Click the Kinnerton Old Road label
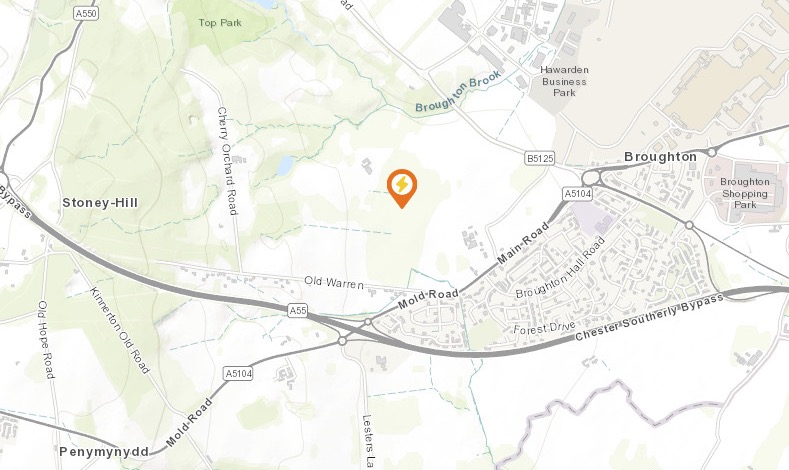Viewport: 789px width, 470px height. 120,331
